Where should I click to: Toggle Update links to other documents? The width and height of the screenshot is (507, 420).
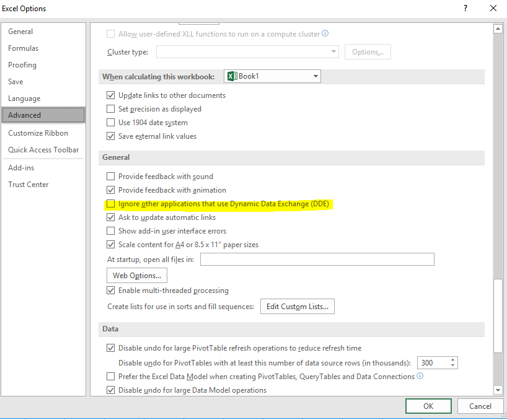(x=110, y=95)
